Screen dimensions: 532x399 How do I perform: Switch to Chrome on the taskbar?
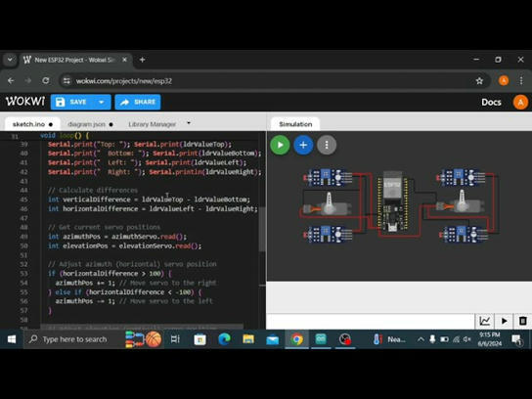coord(297,339)
